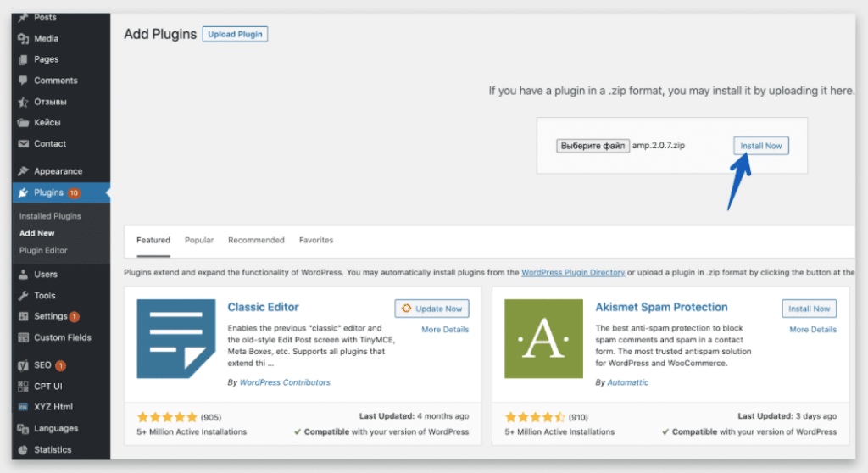The image size is (868, 473).
Task: Click Install Now next to amp.2.0.7.zip
Action: coord(760,146)
